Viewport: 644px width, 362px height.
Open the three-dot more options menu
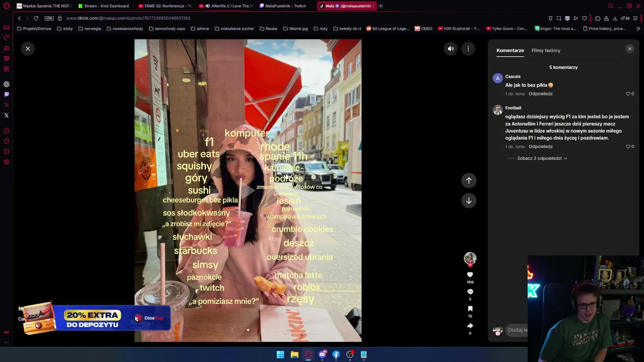(468, 49)
